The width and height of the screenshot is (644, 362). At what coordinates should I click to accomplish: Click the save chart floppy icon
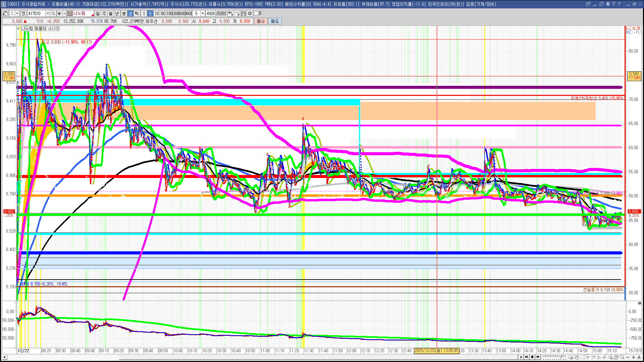244,13
